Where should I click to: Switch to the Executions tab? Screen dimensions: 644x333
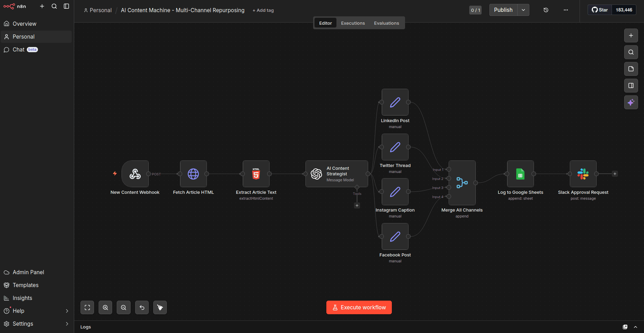pyautogui.click(x=352, y=23)
